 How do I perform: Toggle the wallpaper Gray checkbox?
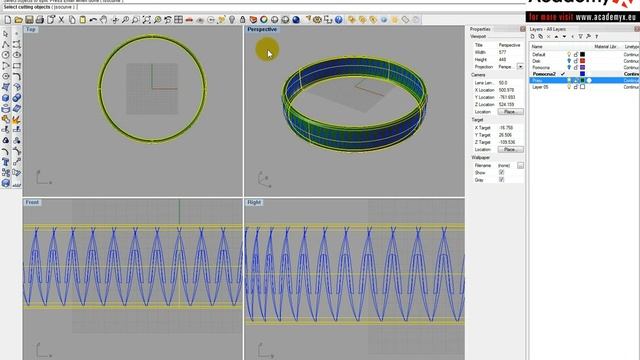[502, 180]
